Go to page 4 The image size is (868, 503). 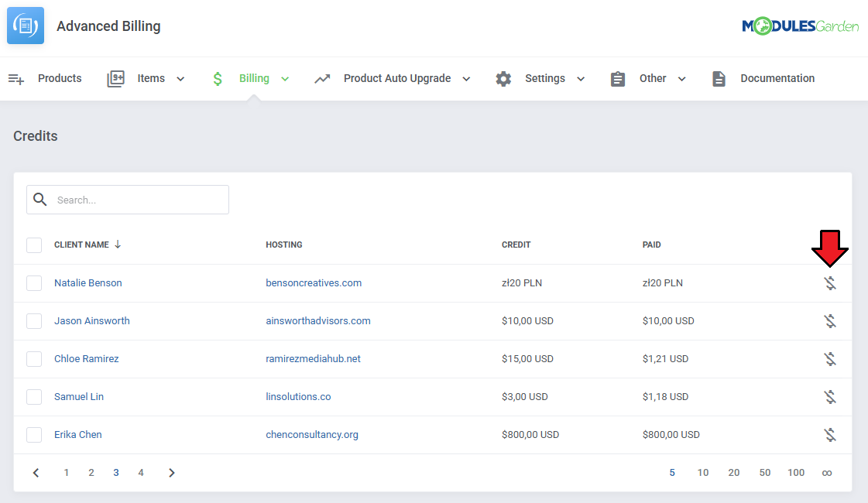141,473
